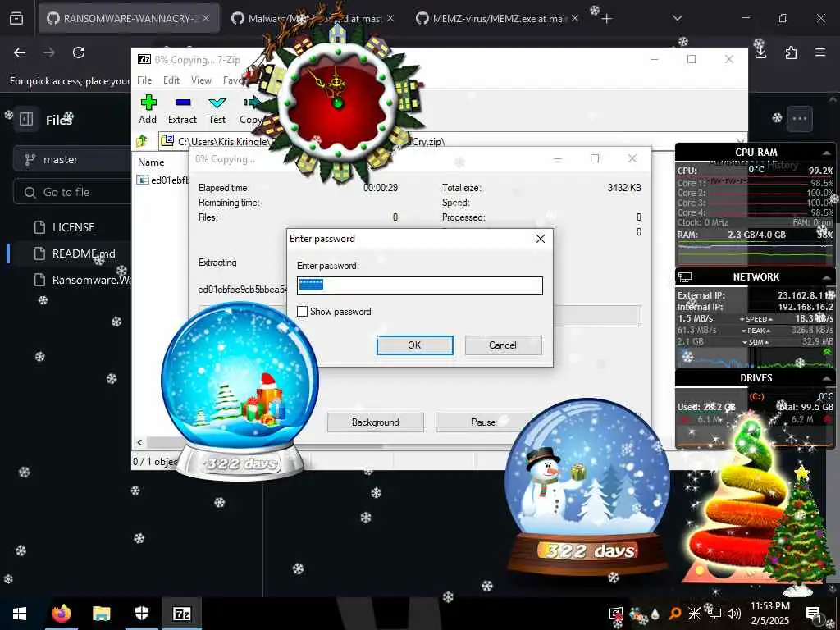Open the notification center icon

pos(815,614)
